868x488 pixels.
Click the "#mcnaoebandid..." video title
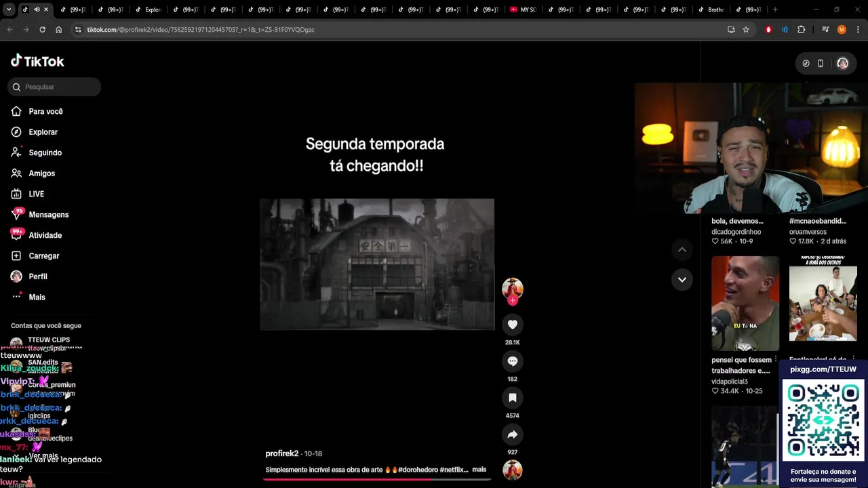click(818, 221)
